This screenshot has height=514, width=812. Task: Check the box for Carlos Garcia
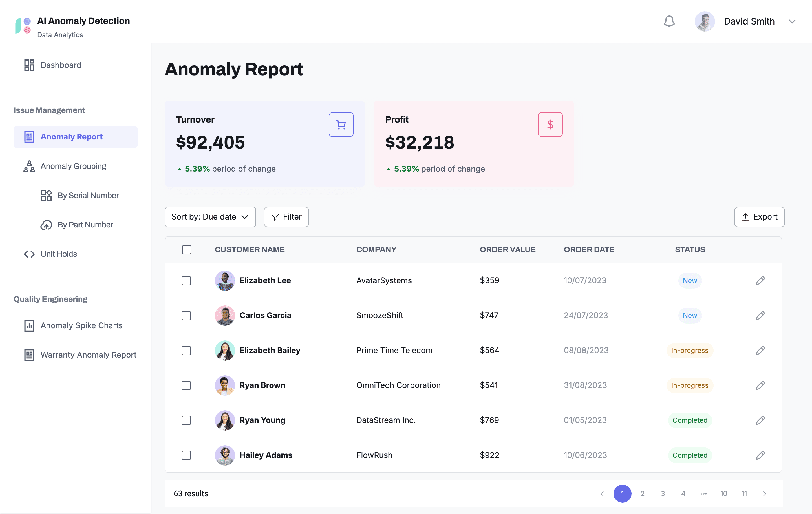point(186,316)
